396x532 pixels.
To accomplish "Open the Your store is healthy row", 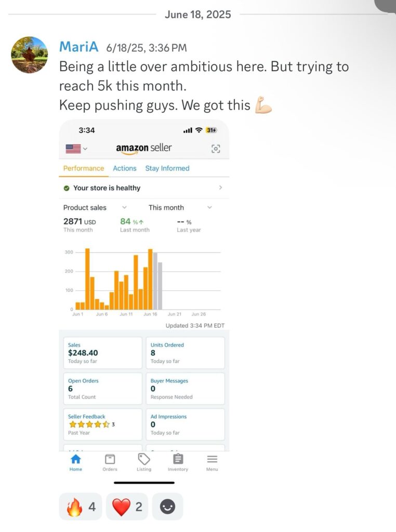I will (144, 188).
